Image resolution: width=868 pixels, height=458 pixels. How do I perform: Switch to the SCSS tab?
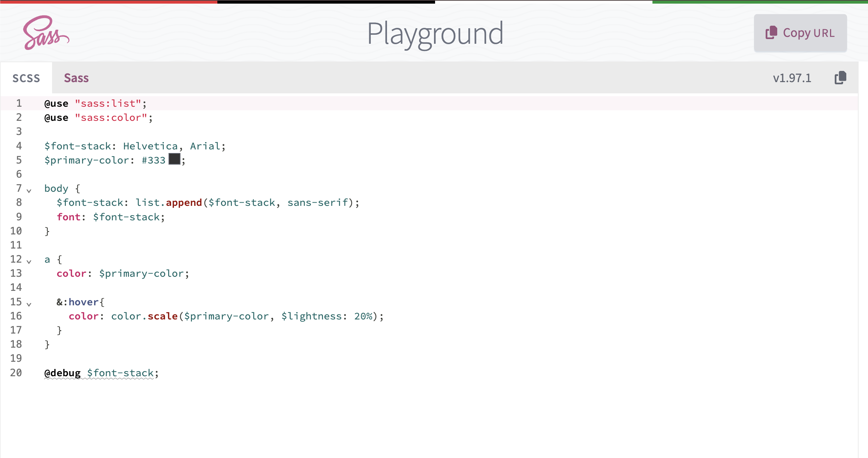pyautogui.click(x=26, y=78)
